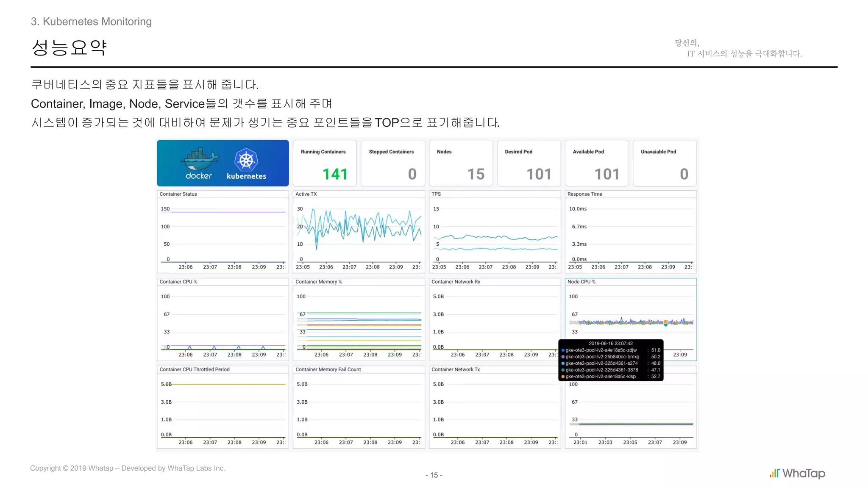This screenshot has width=868, height=488.
Task: Click the 23:07 tick on Container Network Tx
Action: tap(482, 442)
